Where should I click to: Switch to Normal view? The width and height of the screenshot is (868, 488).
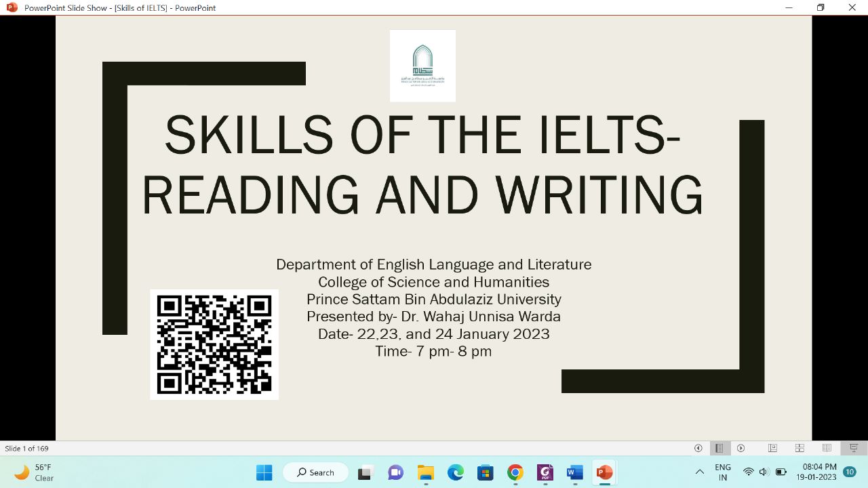(772, 448)
